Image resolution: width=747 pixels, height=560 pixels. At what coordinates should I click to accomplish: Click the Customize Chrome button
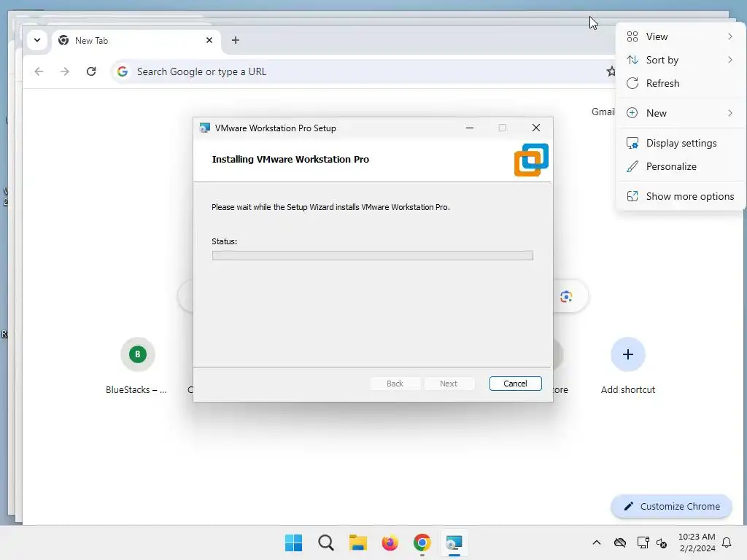click(671, 506)
